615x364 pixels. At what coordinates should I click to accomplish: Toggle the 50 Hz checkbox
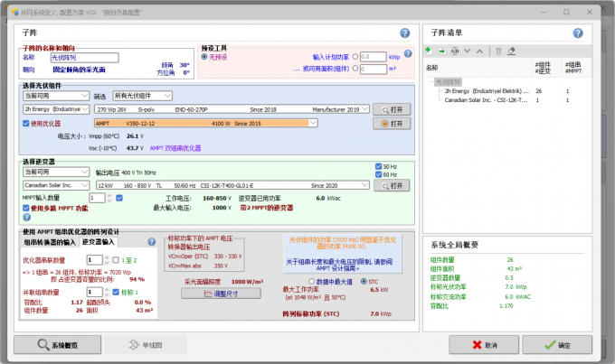click(378, 166)
